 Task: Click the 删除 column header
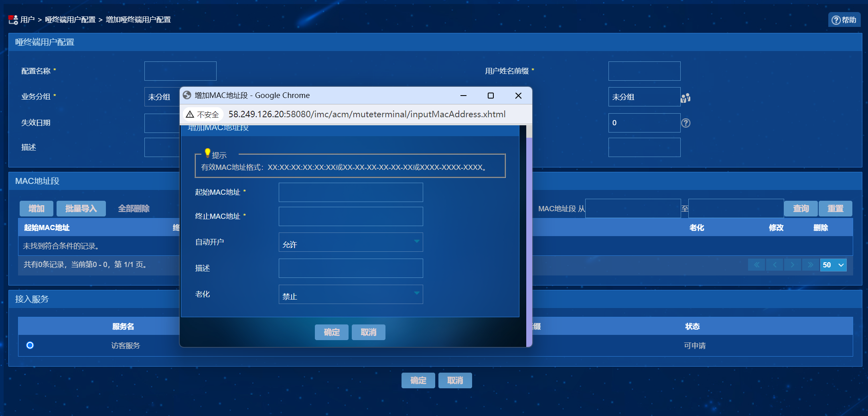[821, 228]
